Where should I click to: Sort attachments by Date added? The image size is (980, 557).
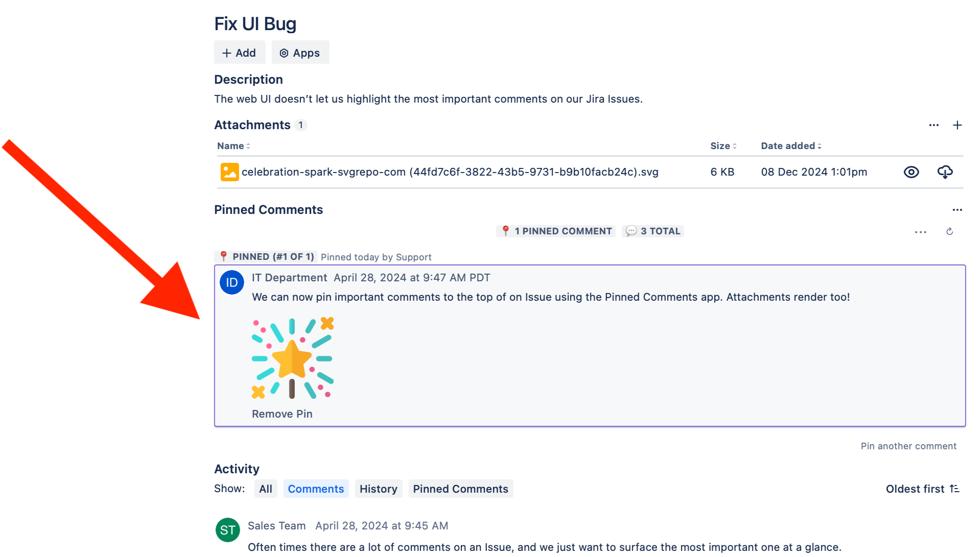(x=790, y=146)
